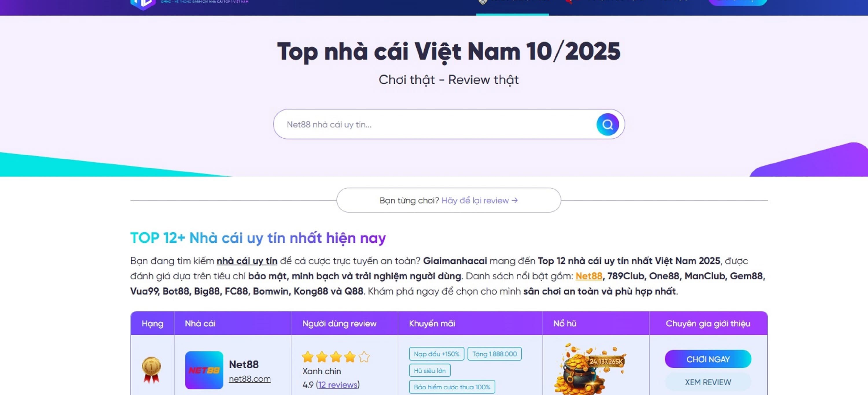Screen dimensions: 868x395
Task: Select the Hũ siêu lớn tag
Action: click(430, 370)
